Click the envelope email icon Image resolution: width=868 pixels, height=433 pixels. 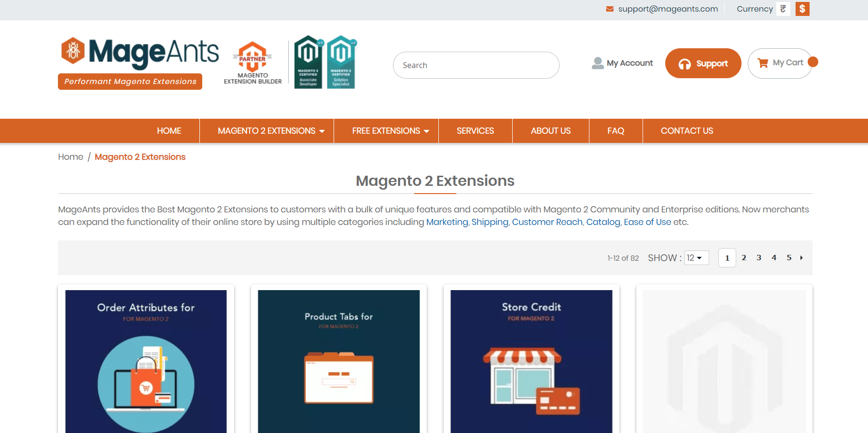[610, 9]
